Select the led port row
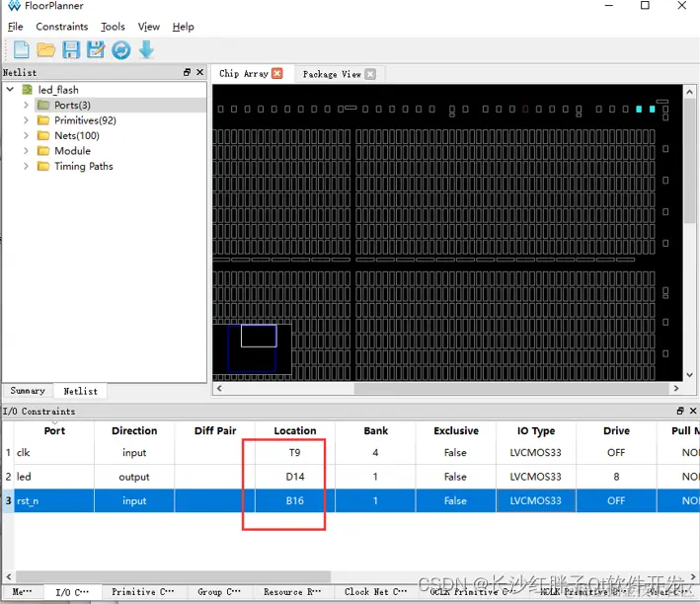700x604 pixels. (350, 477)
